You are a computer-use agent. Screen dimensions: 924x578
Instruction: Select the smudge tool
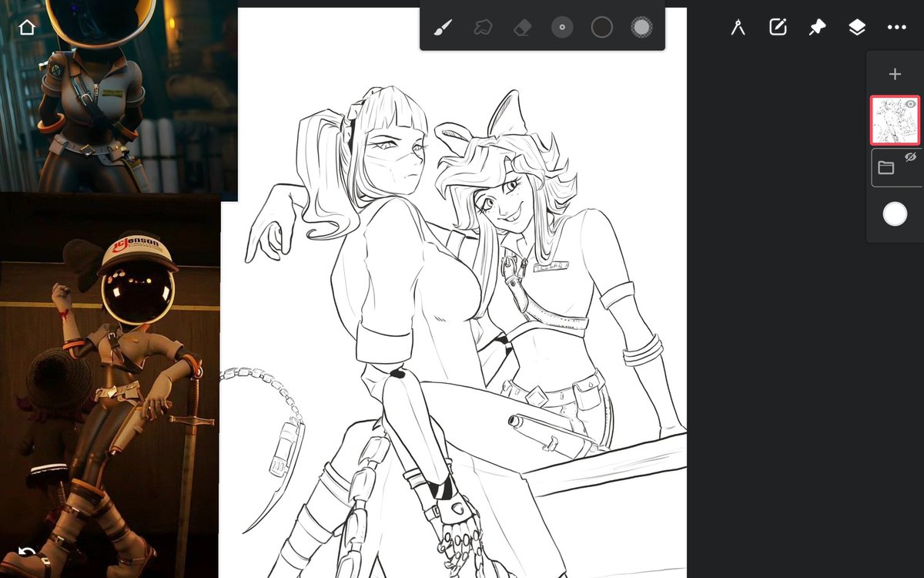(483, 29)
